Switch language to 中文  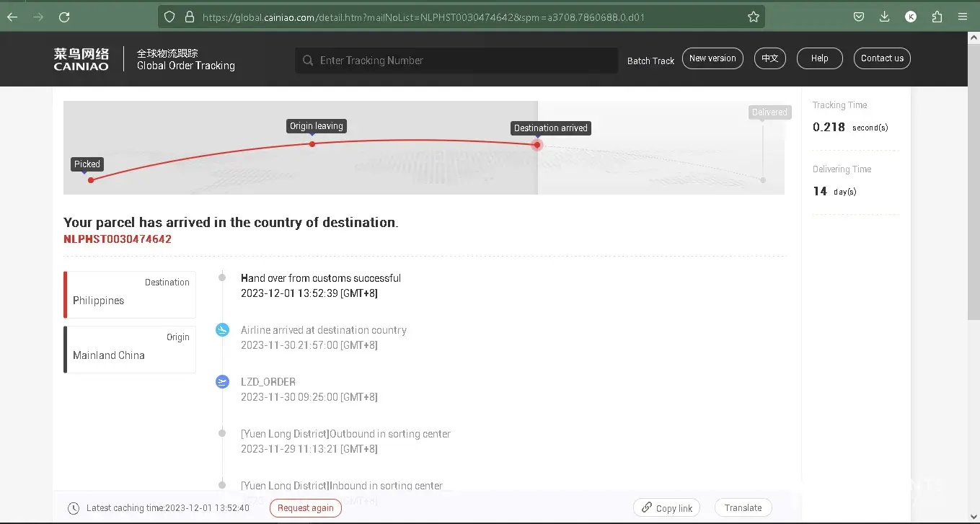[770, 58]
